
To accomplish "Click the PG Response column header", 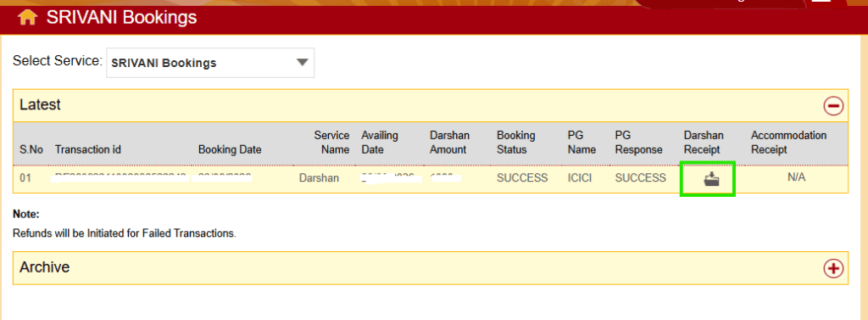I will (x=639, y=143).
